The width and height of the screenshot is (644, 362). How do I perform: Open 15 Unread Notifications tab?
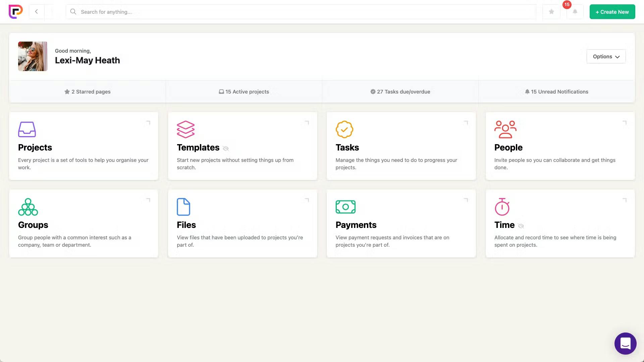click(x=556, y=92)
